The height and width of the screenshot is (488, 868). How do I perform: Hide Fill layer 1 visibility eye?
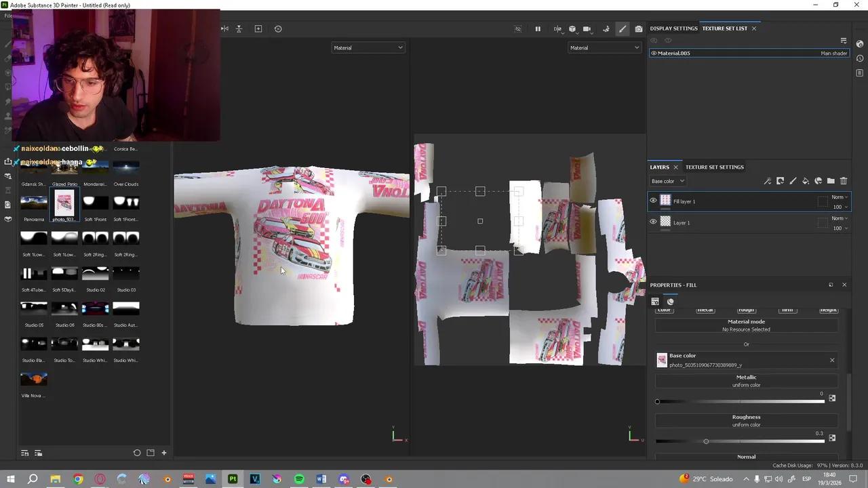coord(653,201)
